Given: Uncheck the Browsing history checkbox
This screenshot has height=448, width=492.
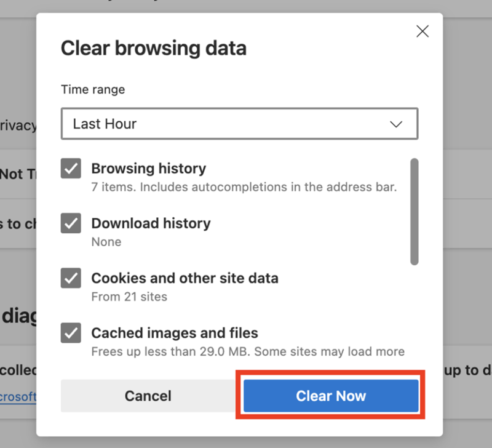Looking at the screenshot, I should [71, 169].
